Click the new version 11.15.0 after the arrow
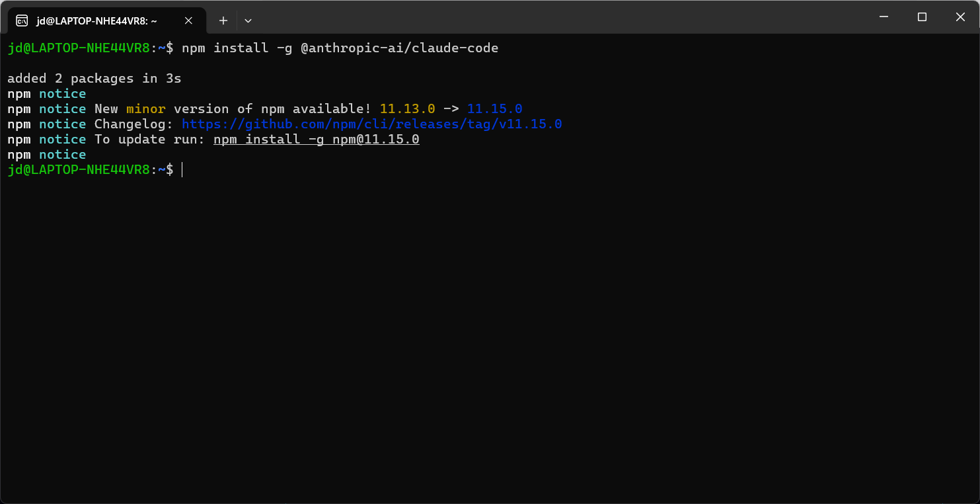 pyautogui.click(x=494, y=109)
